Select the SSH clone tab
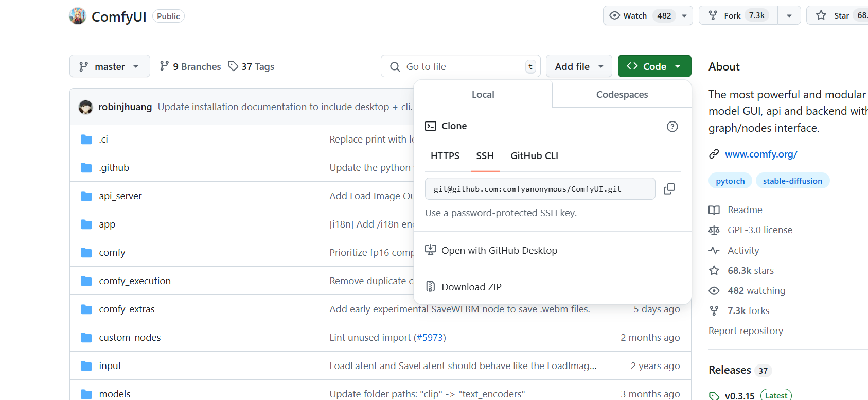Viewport: 868px width, 400px height. 485,156
